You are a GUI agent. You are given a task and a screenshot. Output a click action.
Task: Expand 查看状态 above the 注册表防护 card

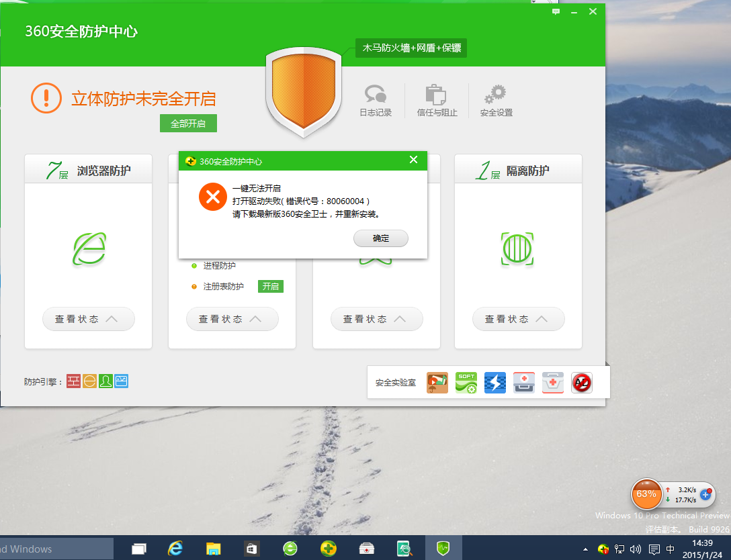232,319
